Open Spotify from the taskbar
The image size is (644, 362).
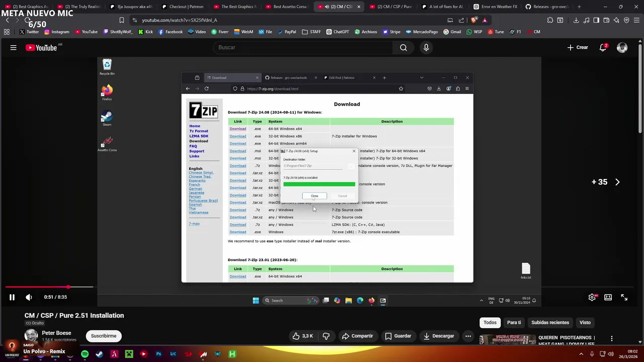[85, 354]
